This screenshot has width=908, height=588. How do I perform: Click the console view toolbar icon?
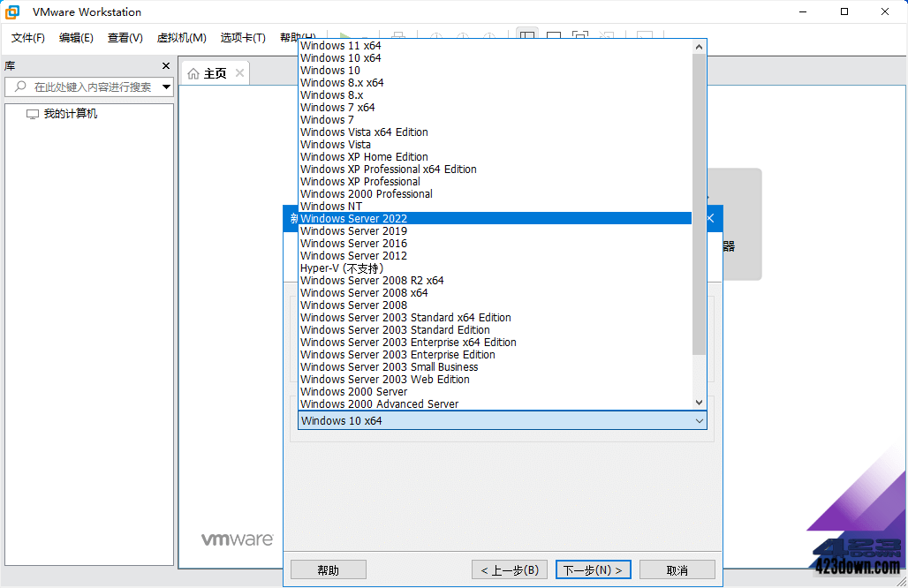click(x=553, y=34)
